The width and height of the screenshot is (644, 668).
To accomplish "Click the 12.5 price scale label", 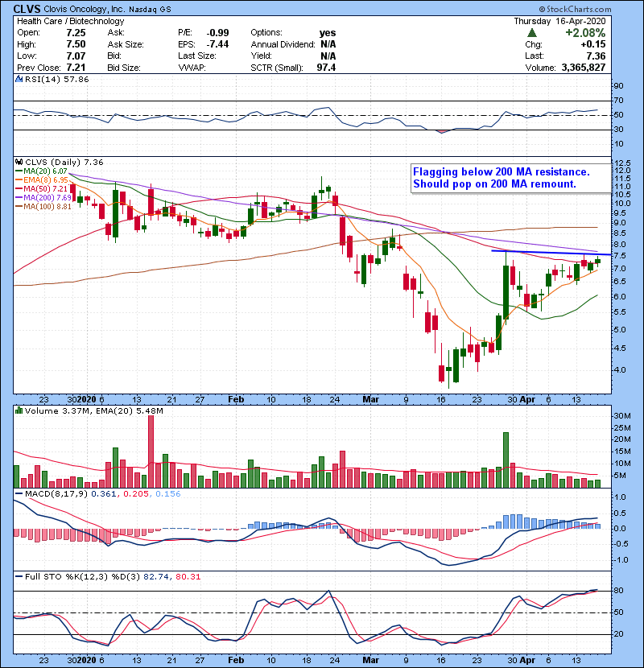I will (x=623, y=163).
